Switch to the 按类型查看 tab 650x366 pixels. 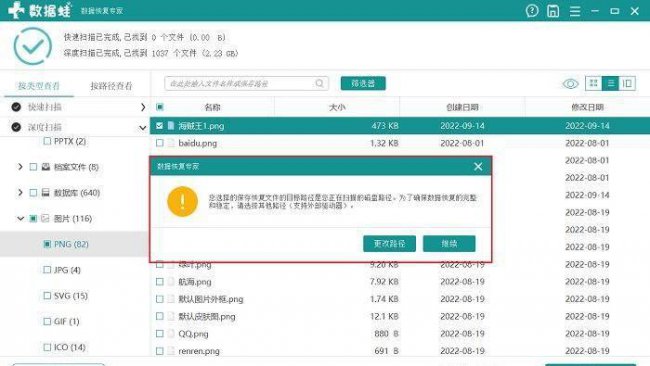[39, 86]
